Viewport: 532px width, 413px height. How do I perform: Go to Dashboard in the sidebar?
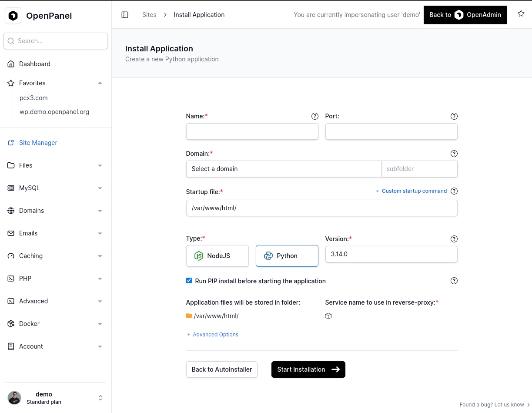[34, 64]
